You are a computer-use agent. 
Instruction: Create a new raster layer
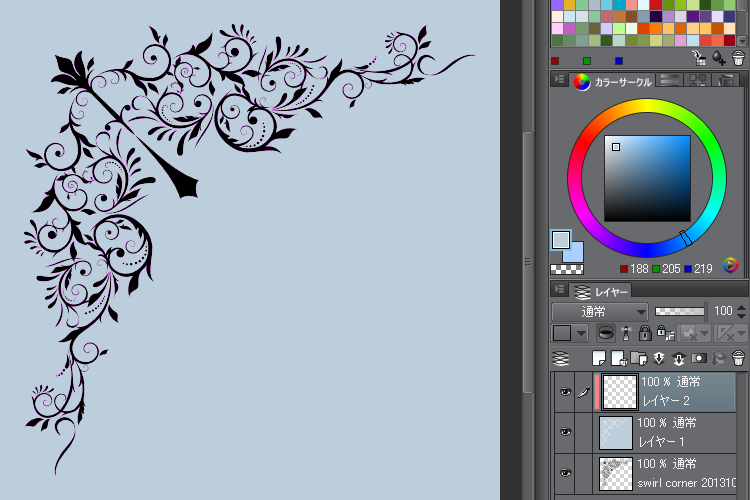click(598, 358)
